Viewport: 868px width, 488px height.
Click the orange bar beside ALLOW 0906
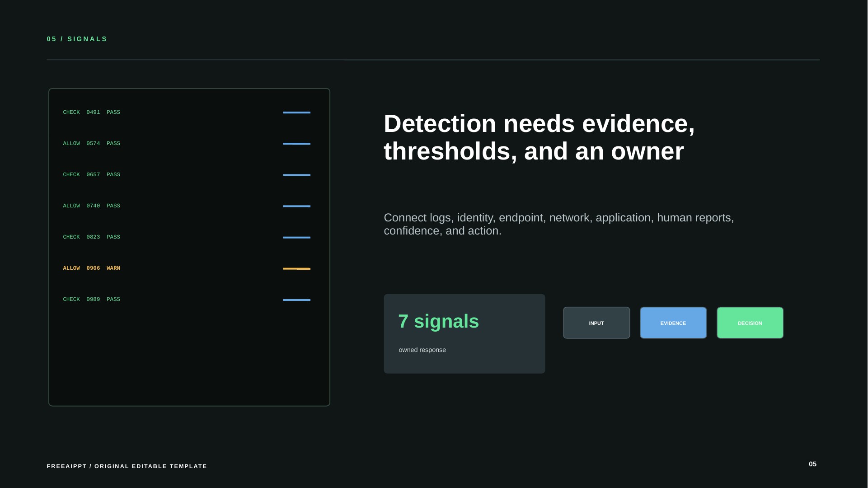[296, 268]
